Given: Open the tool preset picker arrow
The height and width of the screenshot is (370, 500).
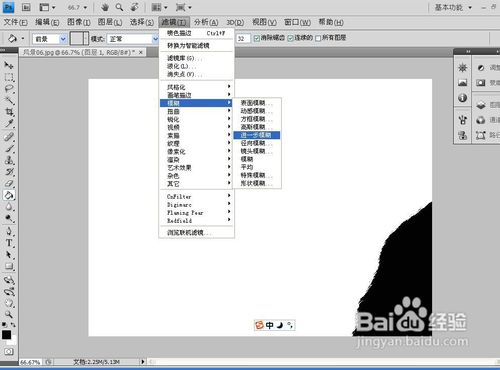Looking at the screenshot, I should pos(23,39).
